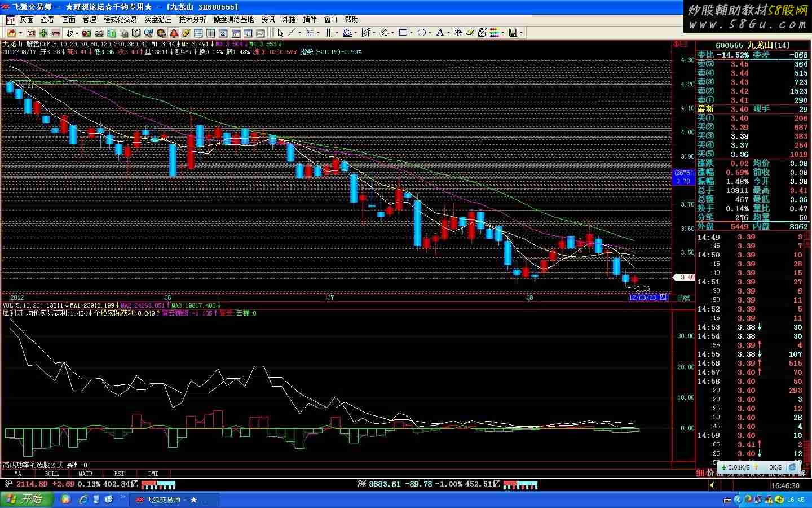812x508 pixels.
Task: Click the two-column window layout icon
Action: pos(210,33)
